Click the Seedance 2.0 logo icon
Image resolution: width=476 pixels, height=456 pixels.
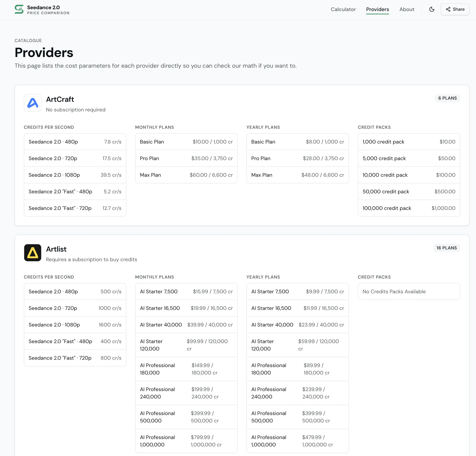[19, 9]
